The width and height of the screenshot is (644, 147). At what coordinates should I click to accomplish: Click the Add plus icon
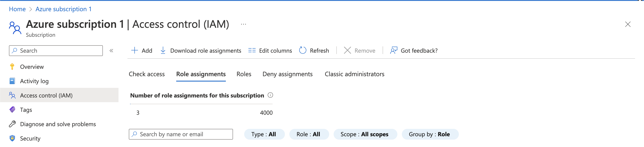(134, 50)
